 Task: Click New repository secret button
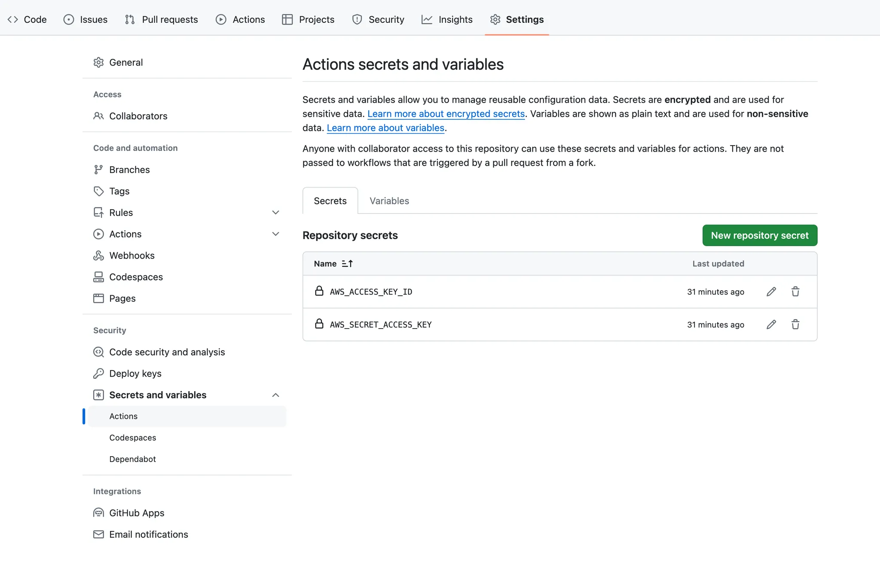[x=760, y=235]
